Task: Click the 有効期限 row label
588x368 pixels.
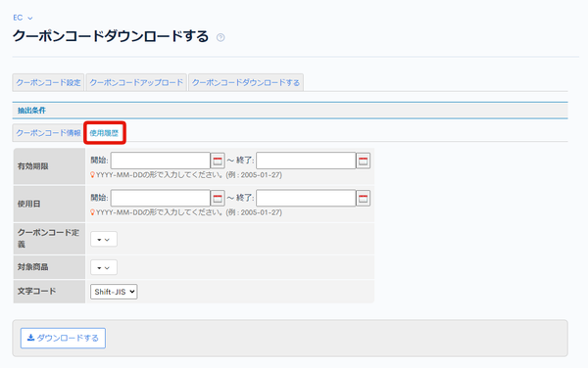Action: [32, 166]
